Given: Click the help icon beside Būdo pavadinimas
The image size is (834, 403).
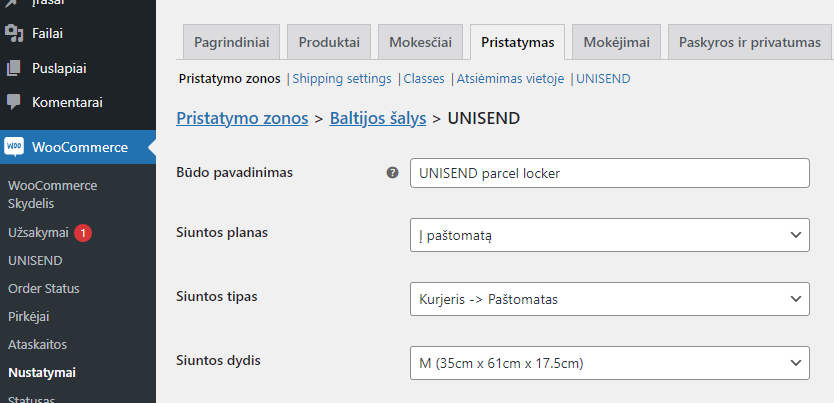Looking at the screenshot, I should point(393,172).
